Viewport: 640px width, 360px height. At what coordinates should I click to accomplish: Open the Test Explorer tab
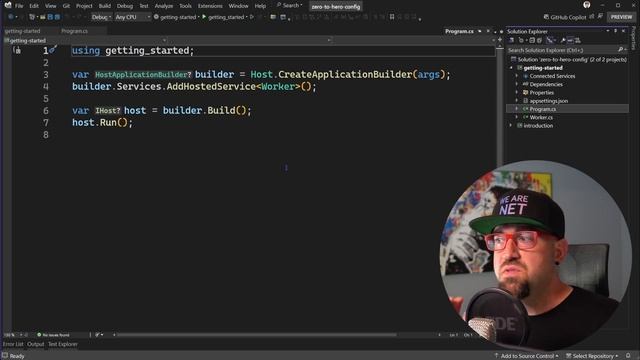coord(62,344)
